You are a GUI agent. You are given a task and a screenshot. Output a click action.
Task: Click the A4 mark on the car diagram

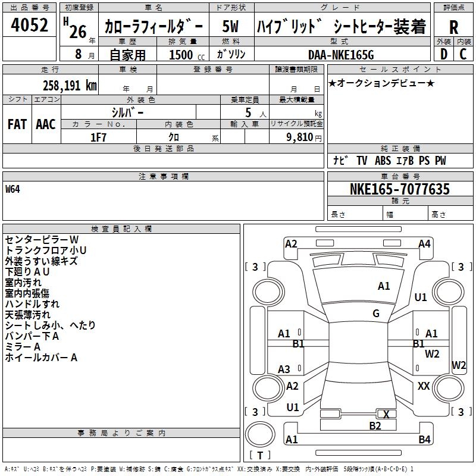424,244
